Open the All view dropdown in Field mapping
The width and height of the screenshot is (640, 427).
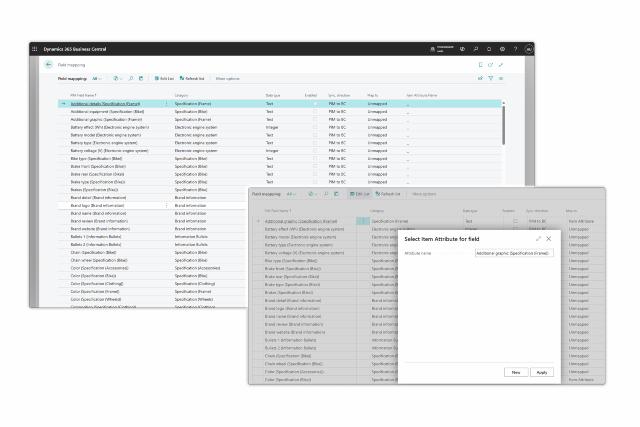(x=97, y=78)
